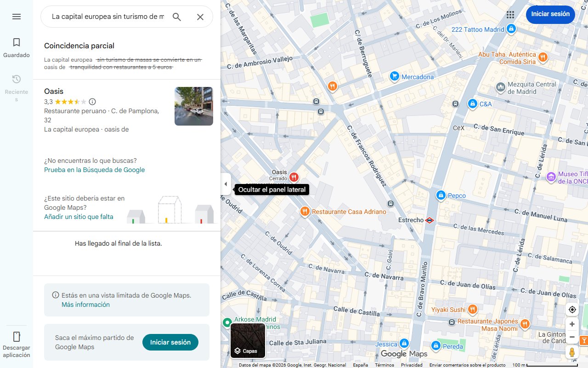The width and height of the screenshot is (588, 368).
Task: Open the main hamburger menu
Action: 17,17
